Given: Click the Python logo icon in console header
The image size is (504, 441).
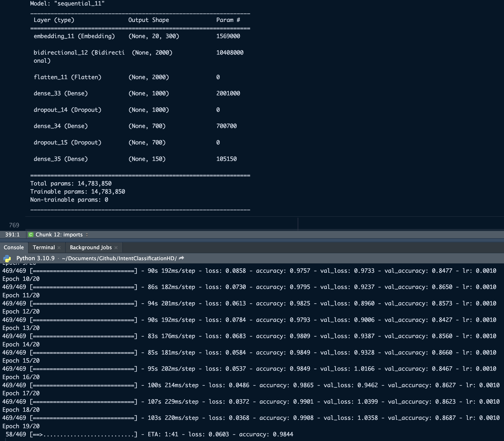Looking at the screenshot, I should coord(7,259).
